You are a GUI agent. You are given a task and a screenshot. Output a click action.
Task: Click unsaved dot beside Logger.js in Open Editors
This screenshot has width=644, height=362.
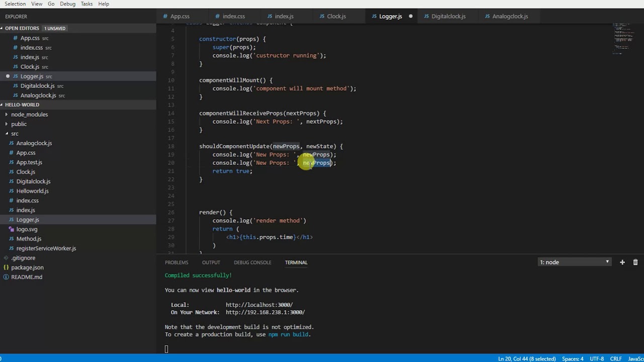8,76
